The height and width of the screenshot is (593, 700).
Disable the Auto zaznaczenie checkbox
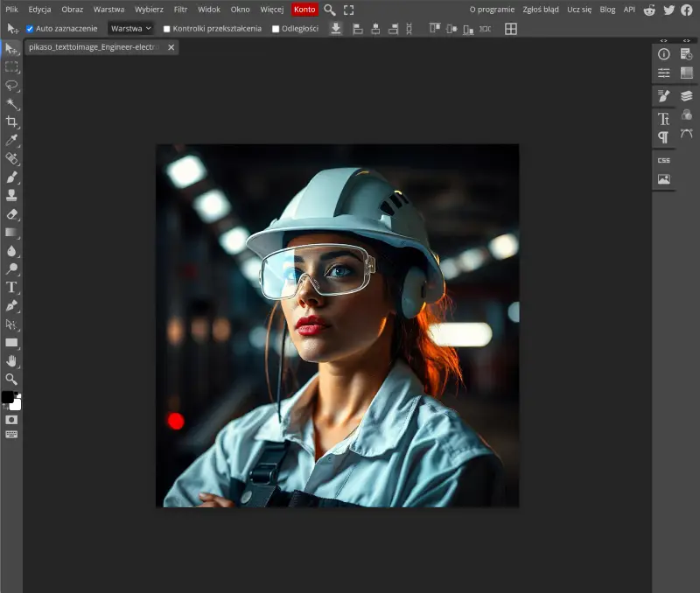30,29
